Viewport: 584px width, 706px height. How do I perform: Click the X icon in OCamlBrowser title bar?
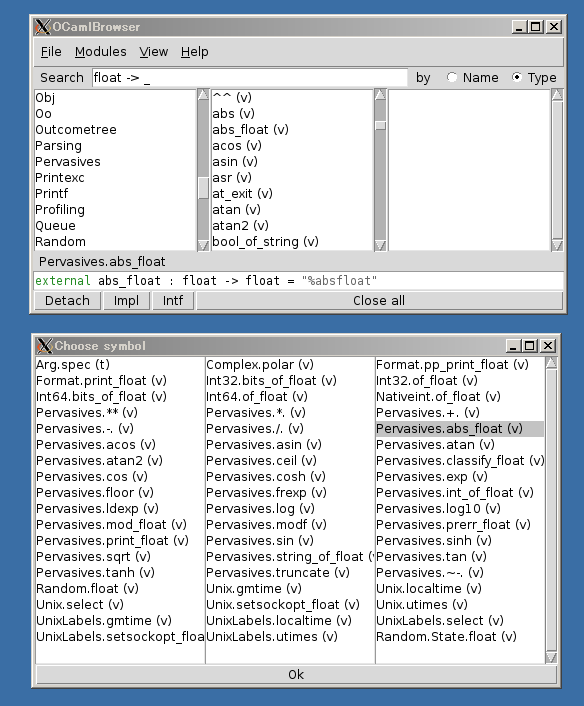click(42, 27)
